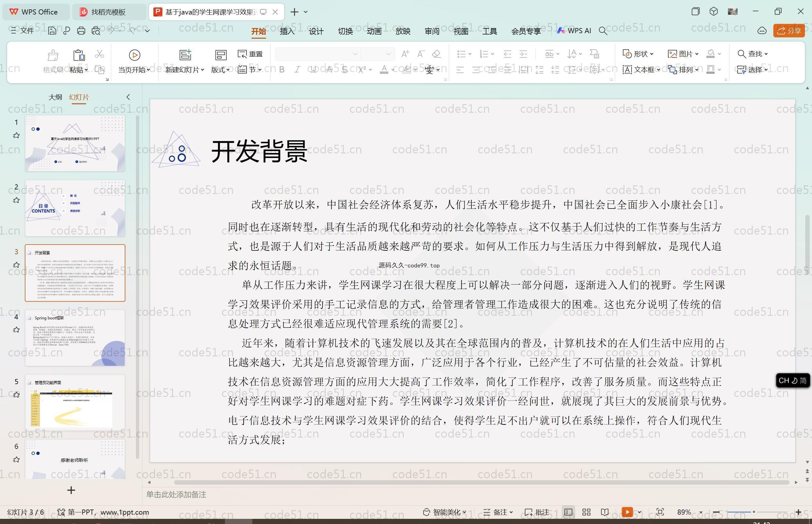The width and height of the screenshot is (812, 524).
Task: Click the Redo arrow icon
Action: pos(133,31)
